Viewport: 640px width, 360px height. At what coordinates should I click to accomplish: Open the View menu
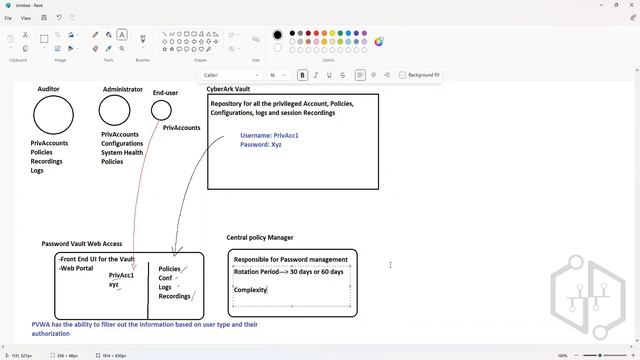[x=26, y=18]
